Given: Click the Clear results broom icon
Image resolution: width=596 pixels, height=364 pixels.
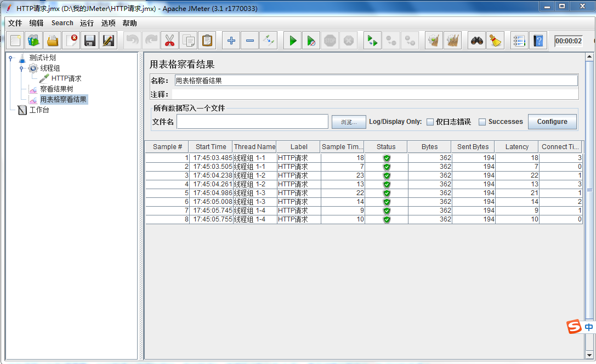Looking at the screenshot, I should (x=434, y=41).
